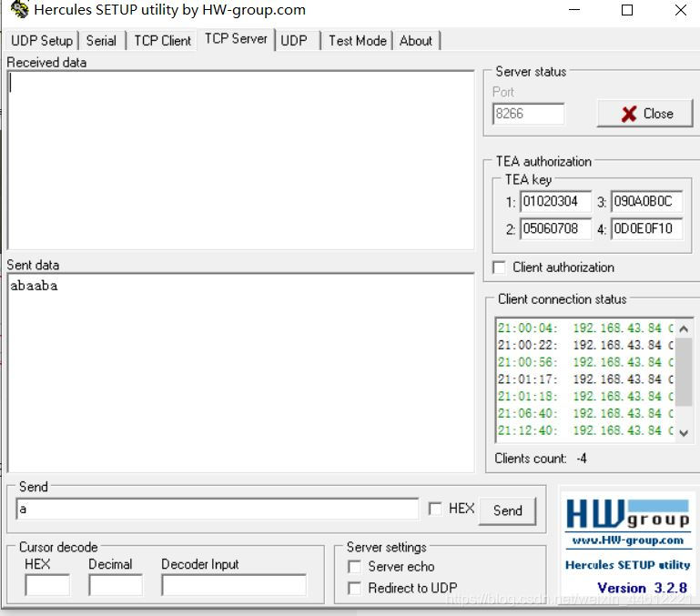Select the 21:06:40 connection log entry

(x=585, y=413)
